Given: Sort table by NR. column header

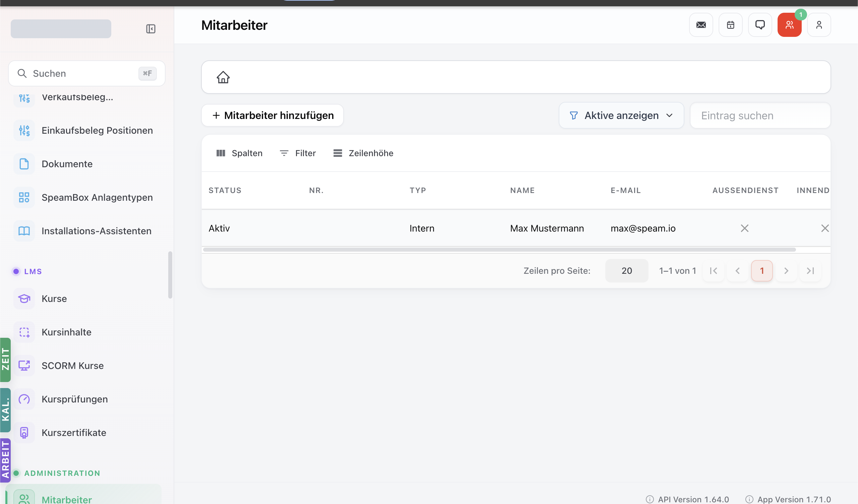Looking at the screenshot, I should point(316,190).
